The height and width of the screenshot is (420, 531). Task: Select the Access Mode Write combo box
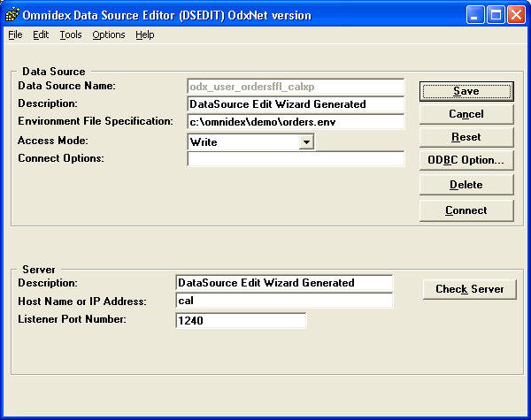click(x=250, y=142)
